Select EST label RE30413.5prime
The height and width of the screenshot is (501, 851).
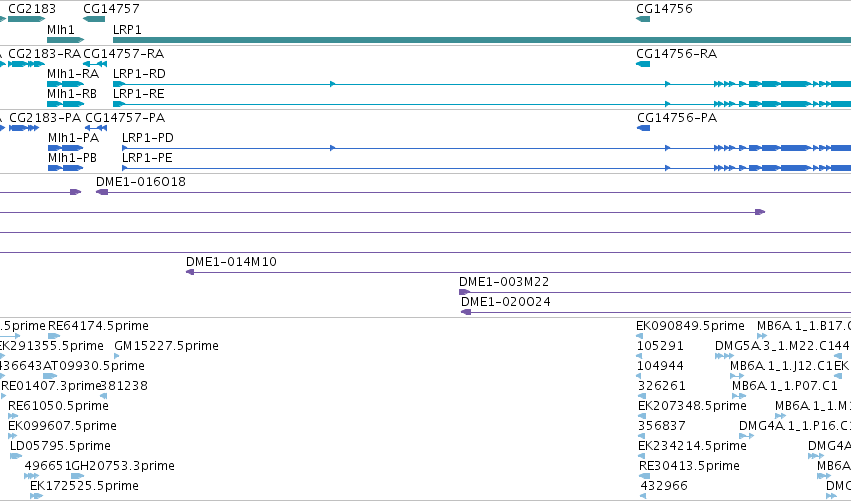click(689, 466)
